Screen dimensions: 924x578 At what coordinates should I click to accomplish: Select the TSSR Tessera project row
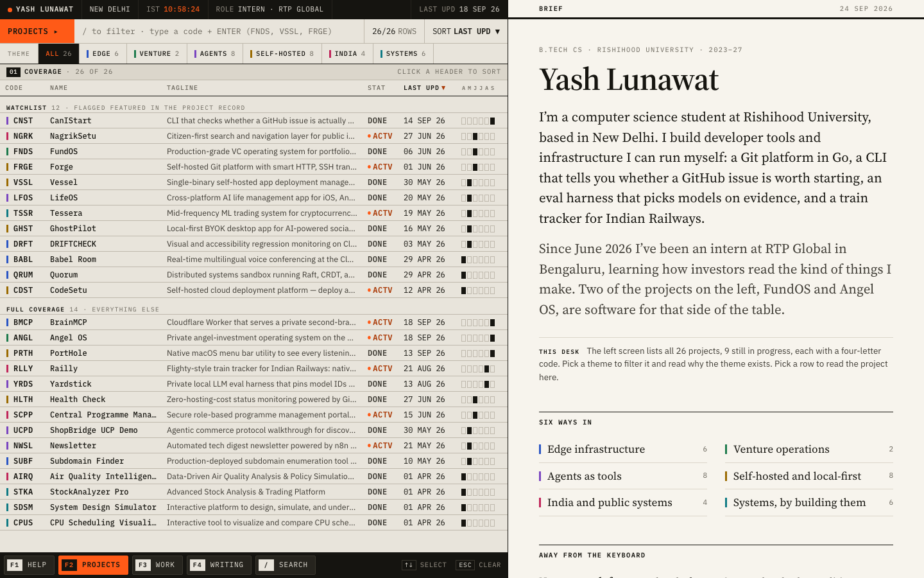[x=253, y=213]
